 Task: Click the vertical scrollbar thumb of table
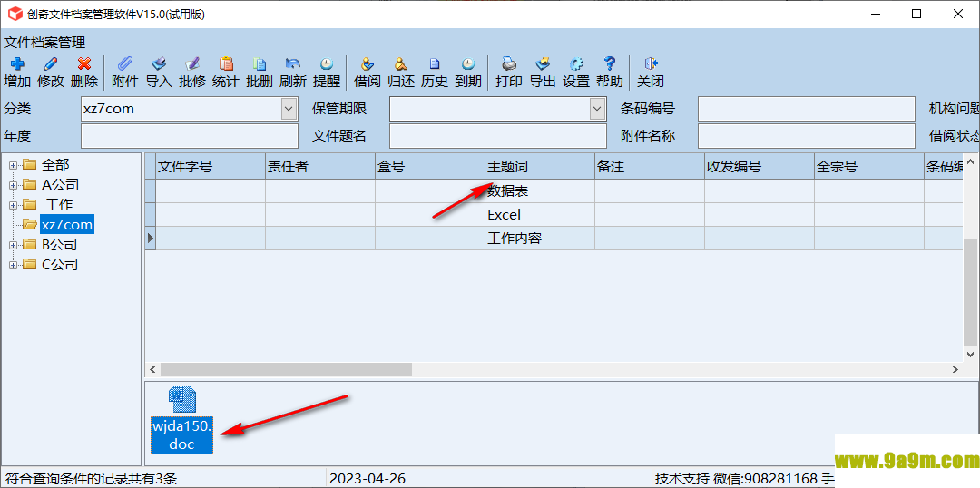971,292
